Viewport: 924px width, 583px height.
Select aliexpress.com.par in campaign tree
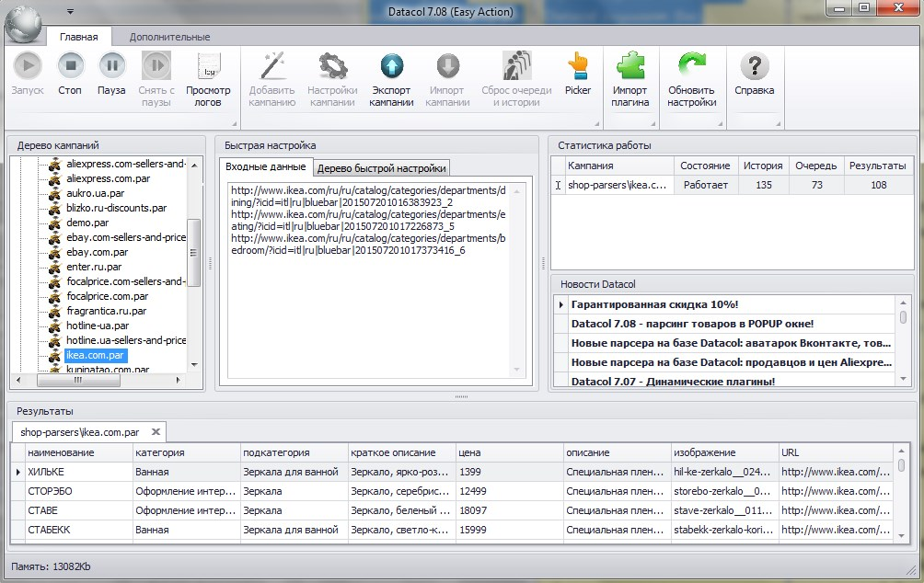[108, 177]
